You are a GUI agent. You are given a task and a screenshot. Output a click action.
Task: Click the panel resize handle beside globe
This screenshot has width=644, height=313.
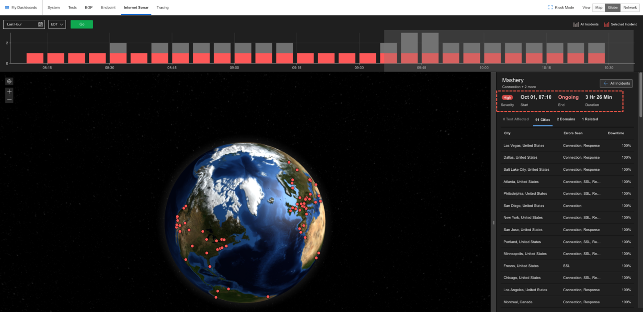[493, 223]
